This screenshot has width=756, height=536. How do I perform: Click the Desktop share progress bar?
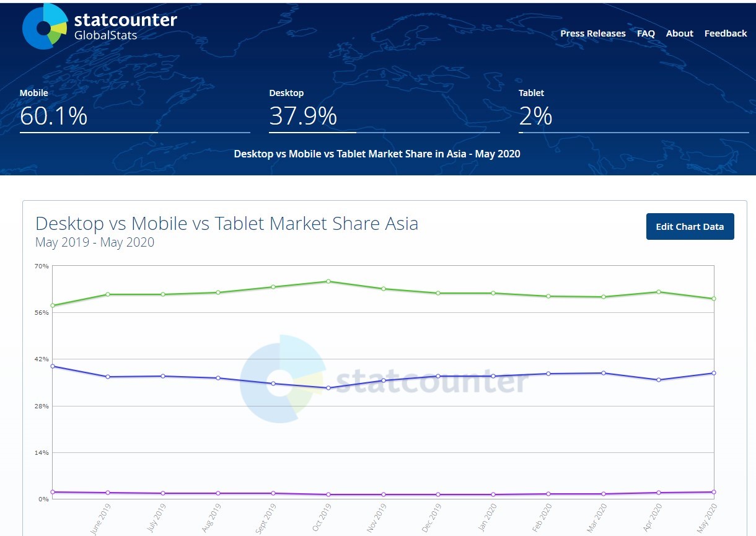coord(384,132)
